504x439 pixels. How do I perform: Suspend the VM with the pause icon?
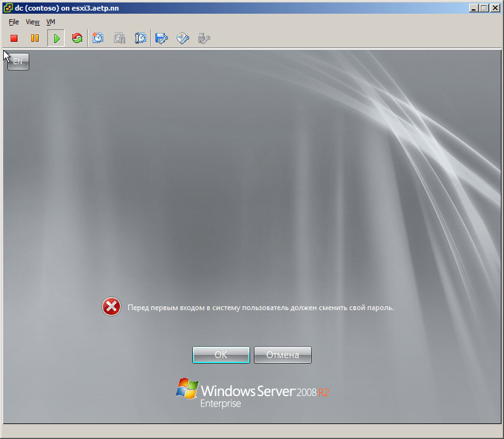point(35,38)
